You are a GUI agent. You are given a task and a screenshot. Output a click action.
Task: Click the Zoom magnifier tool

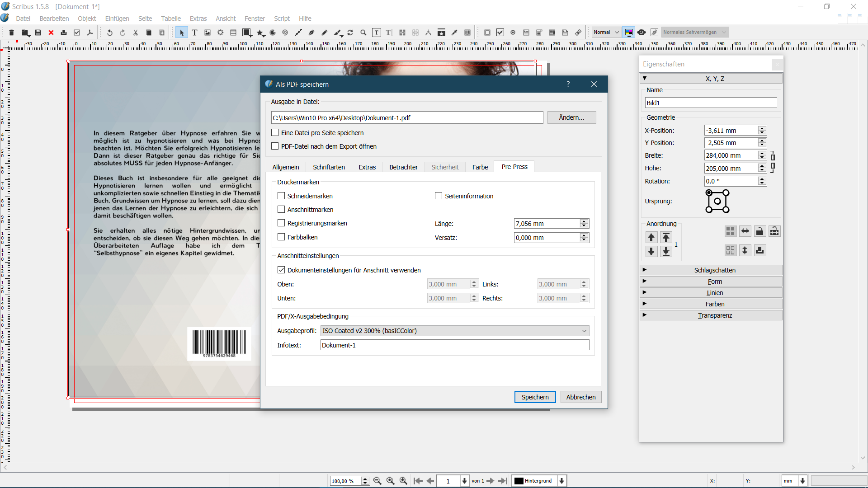[x=363, y=33]
